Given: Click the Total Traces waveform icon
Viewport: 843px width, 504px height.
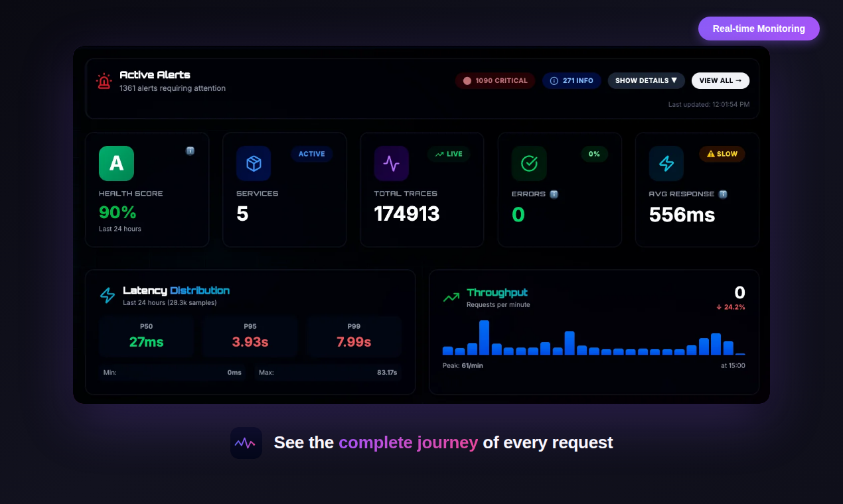Looking at the screenshot, I should (x=391, y=163).
